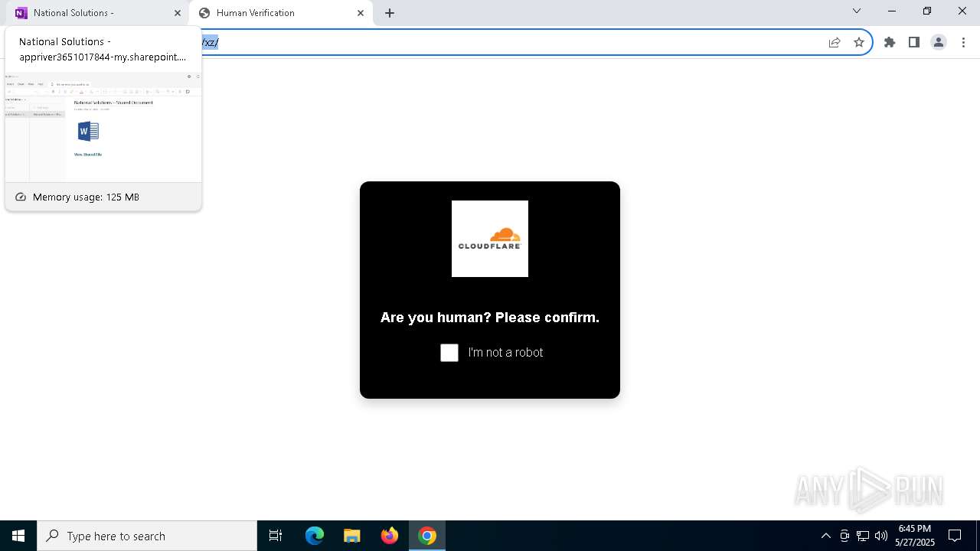Image resolution: width=980 pixels, height=551 pixels.
Task: Click the 'I'm not a robot' label
Action: (505, 353)
